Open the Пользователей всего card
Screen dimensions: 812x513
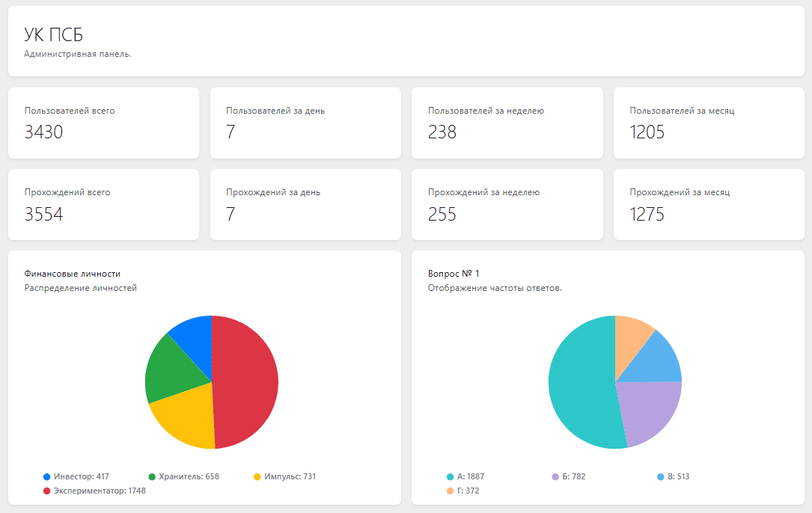coord(103,123)
